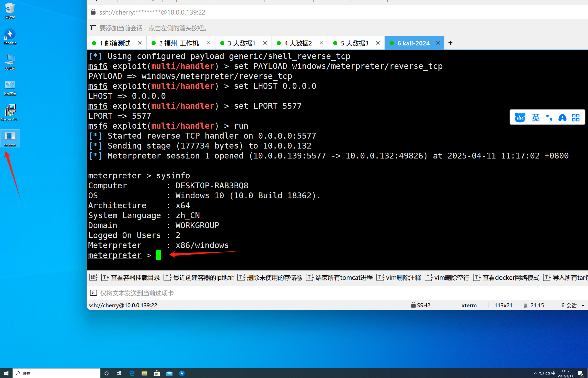Click the send-text terminal icon

[94, 293]
